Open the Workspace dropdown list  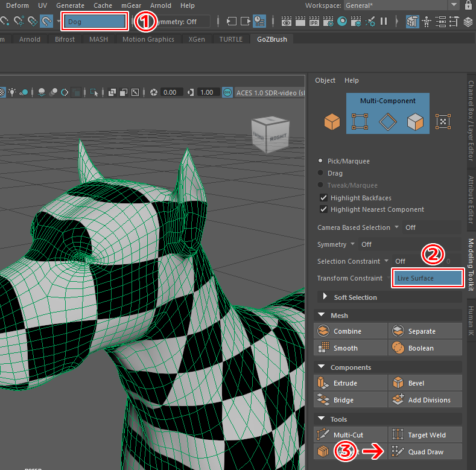click(x=454, y=5)
